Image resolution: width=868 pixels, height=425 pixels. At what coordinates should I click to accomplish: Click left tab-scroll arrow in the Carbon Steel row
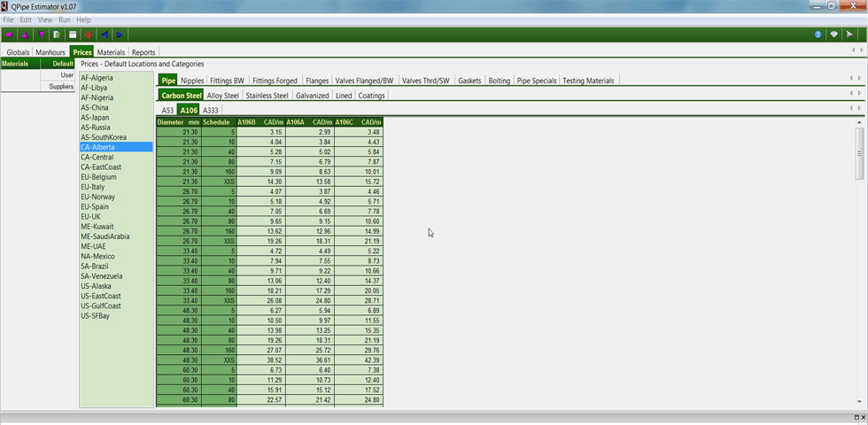(852, 93)
